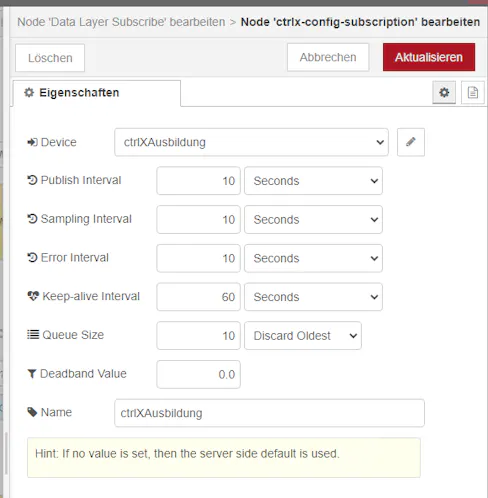488x498 pixels.
Task: Open node settings via the gear icon
Action: (x=444, y=92)
